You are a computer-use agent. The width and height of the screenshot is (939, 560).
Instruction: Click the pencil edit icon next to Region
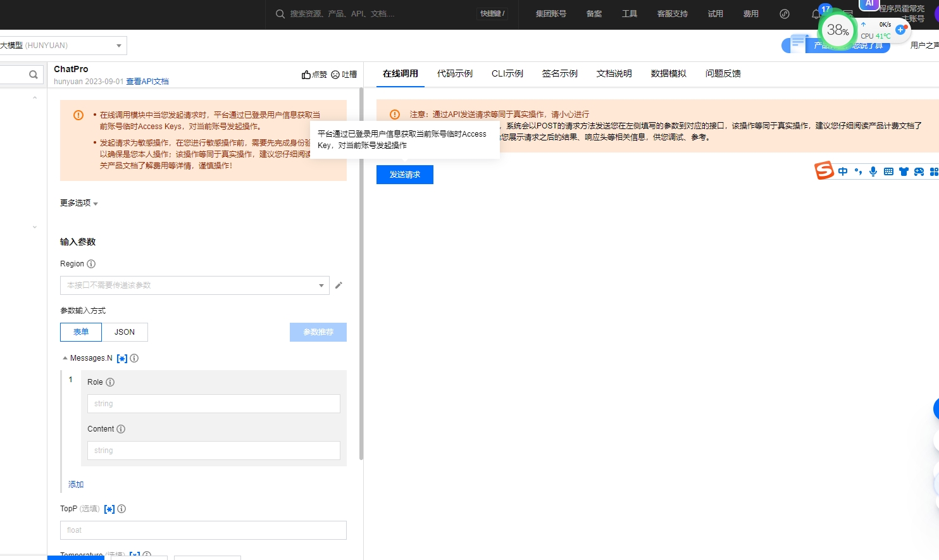[x=339, y=285]
